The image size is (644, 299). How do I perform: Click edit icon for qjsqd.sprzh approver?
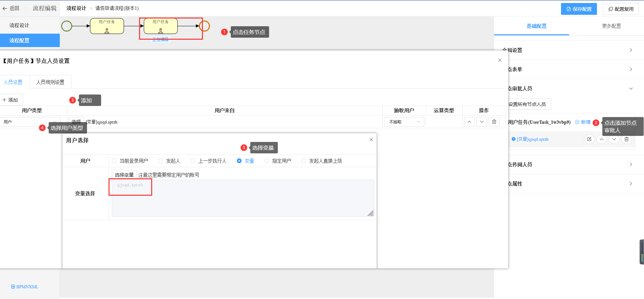[x=589, y=139]
